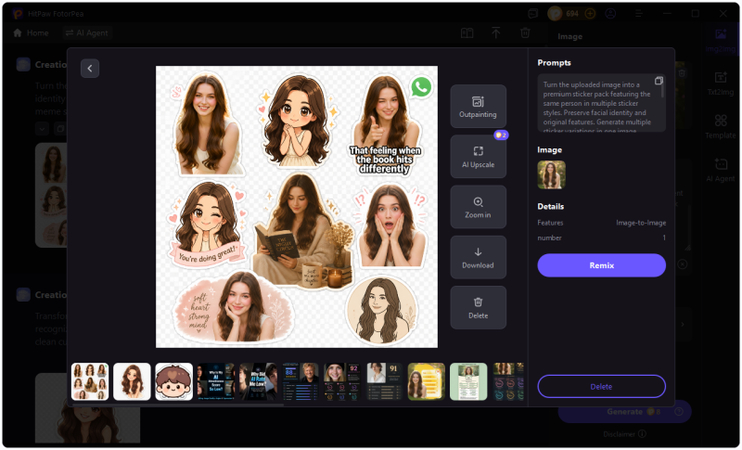The width and height of the screenshot is (742, 450).
Task: Select the yellow background girl thumbnail
Action: click(x=426, y=381)
